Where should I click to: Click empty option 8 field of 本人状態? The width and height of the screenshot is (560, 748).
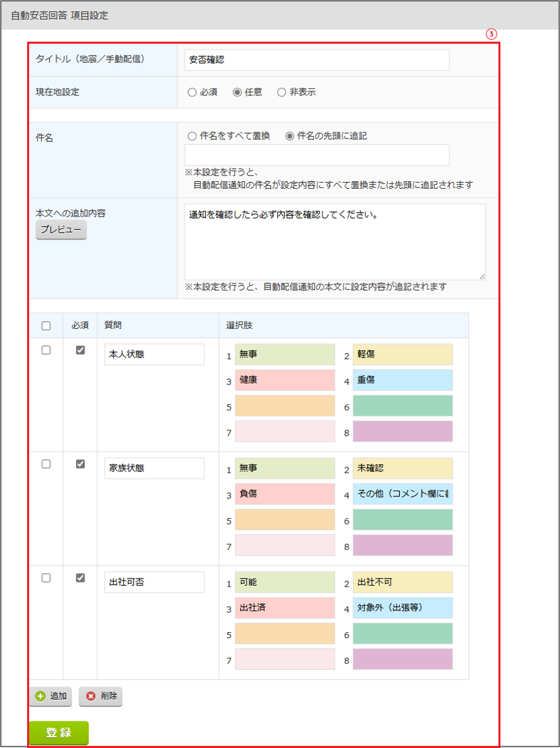[x=403, y=431]
